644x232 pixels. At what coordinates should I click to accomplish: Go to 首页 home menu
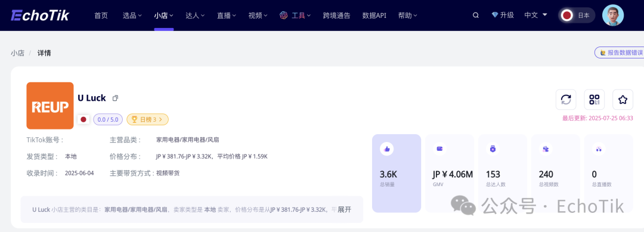(x=101, y=15)
